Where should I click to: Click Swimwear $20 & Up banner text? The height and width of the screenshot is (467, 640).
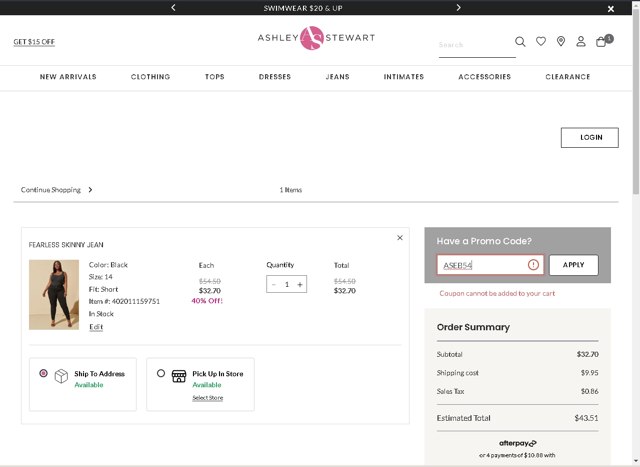tap(303, 8)
